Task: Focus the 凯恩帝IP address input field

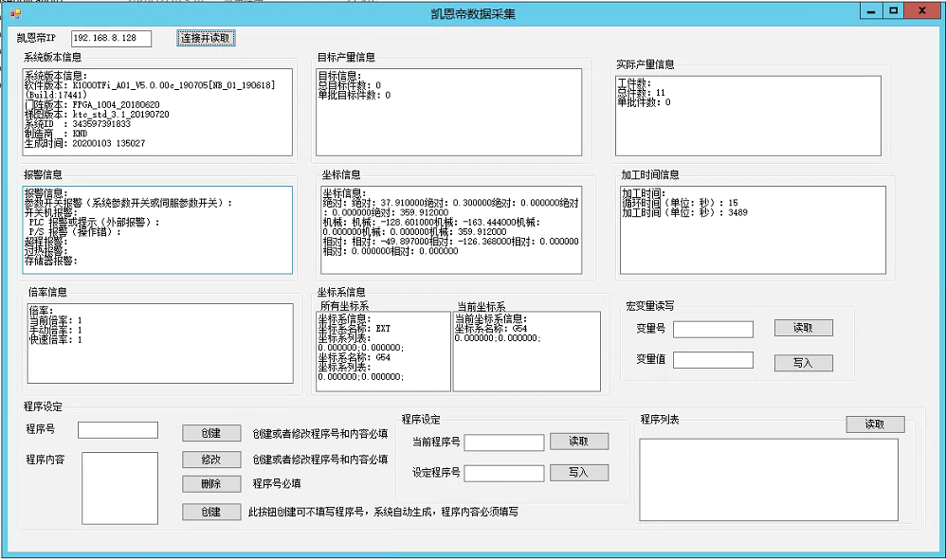Action: coord(111,38)
